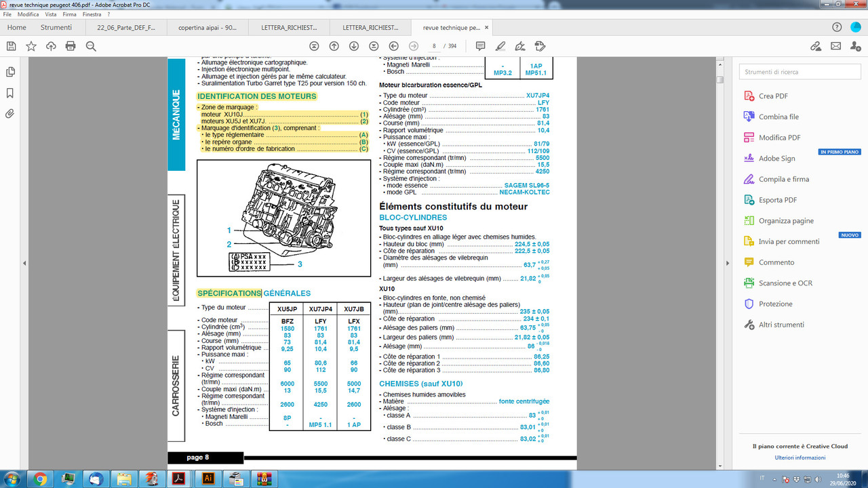Screen dimensions: 868x488
Task: Open Altri strumenti
Action: tap(781, 325)
